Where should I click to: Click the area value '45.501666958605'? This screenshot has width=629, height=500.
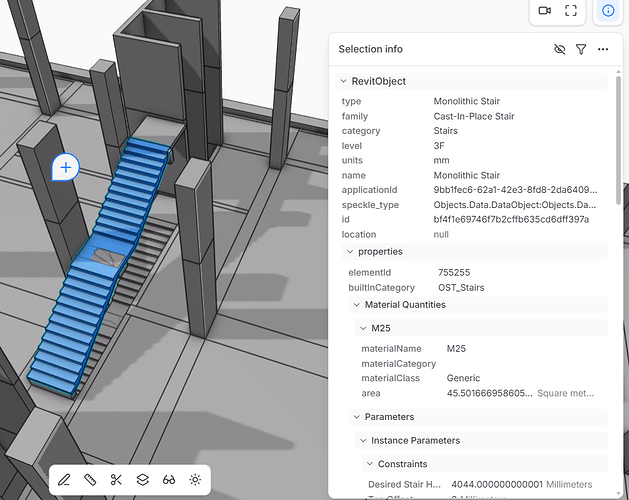click(x=489, y=393)
